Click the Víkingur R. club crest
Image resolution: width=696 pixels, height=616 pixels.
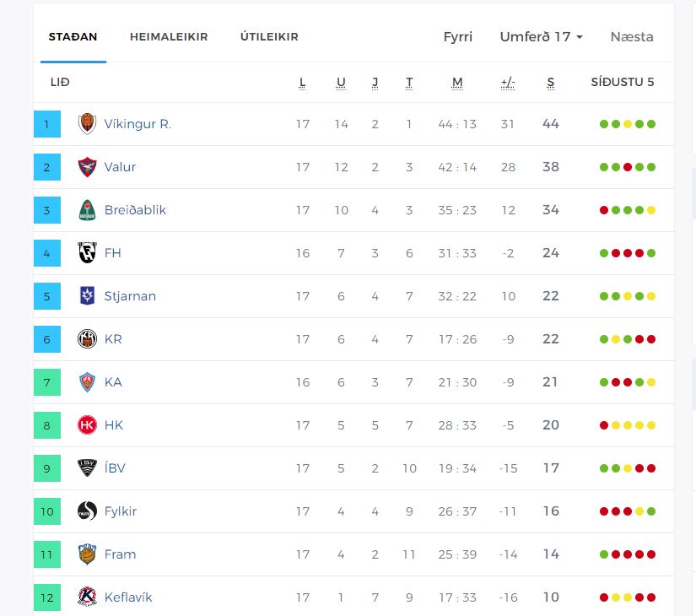[x=87, y=124]
